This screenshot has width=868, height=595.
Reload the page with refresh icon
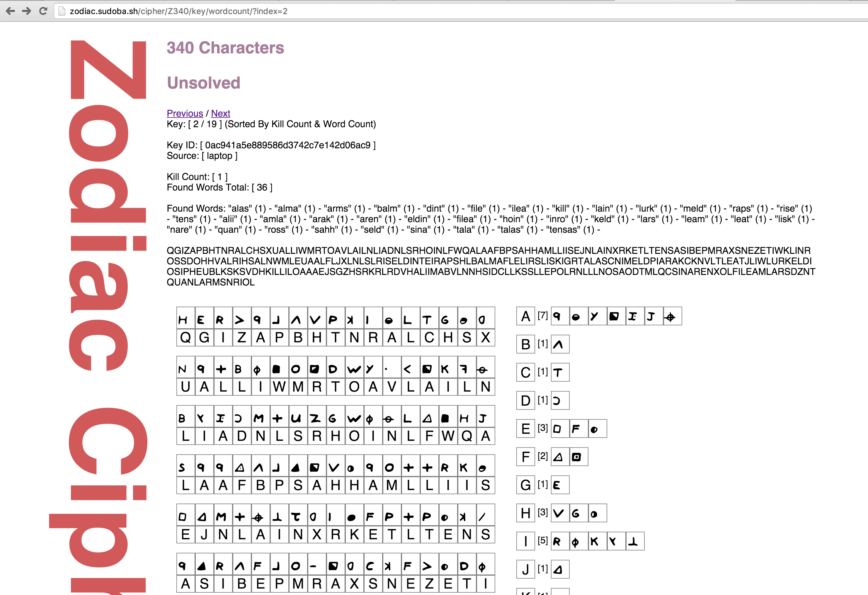click(43, 11)
